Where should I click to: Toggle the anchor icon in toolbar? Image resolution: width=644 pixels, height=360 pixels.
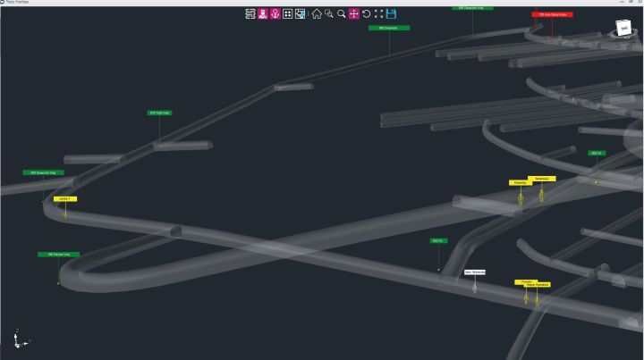point(275,14)
